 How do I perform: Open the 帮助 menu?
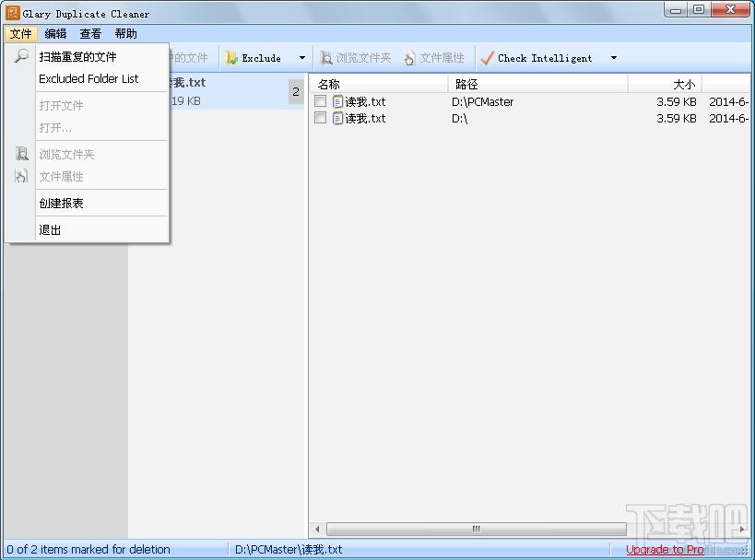125,34
